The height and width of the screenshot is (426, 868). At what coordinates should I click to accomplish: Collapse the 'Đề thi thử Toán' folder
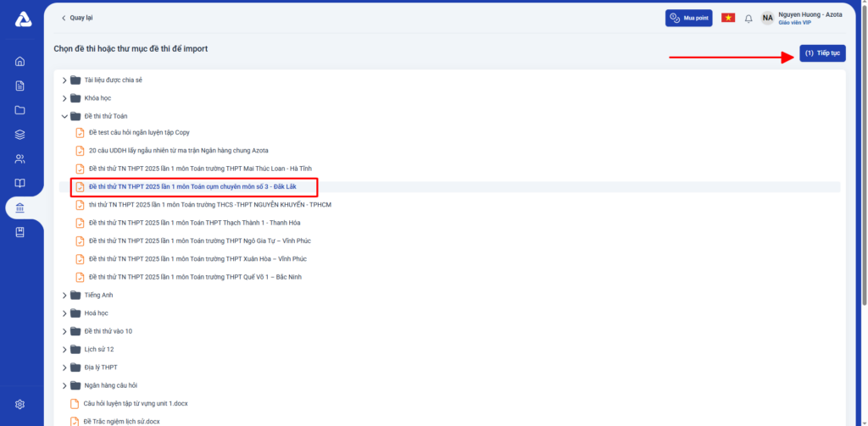pyautogui.click(x=64, y=116)
